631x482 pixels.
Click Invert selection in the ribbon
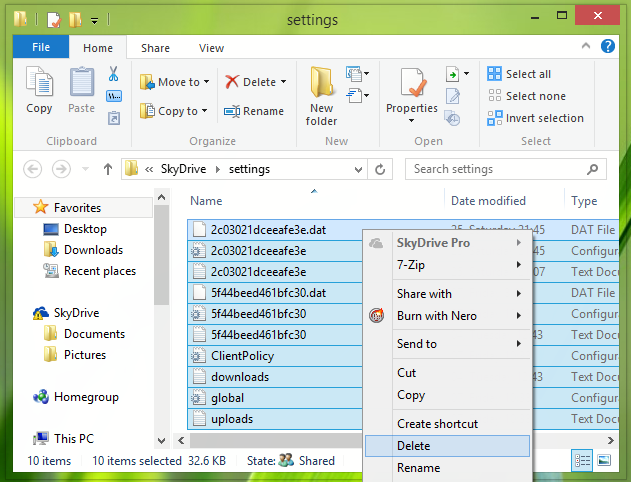[535, 118]
